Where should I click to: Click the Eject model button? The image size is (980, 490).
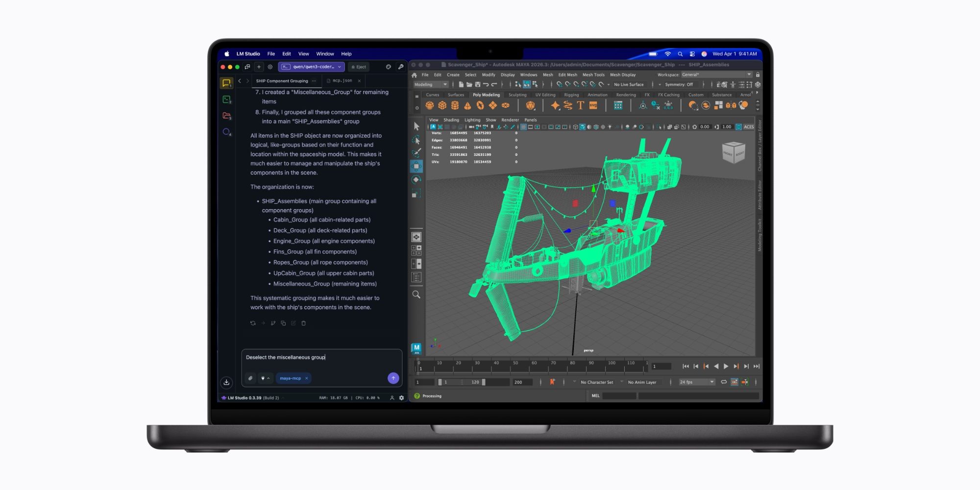(x=359, y=67)
